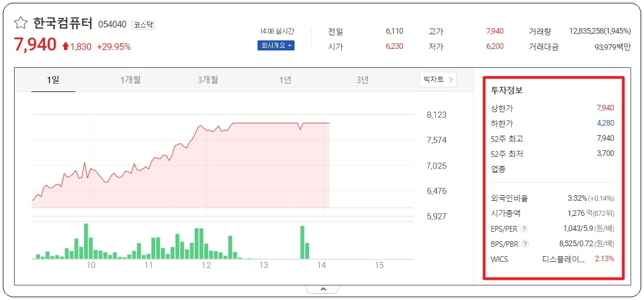Switch to the 3개월 chart tab
Viewport: 644px width, 300px height.
tap(208, 80)
